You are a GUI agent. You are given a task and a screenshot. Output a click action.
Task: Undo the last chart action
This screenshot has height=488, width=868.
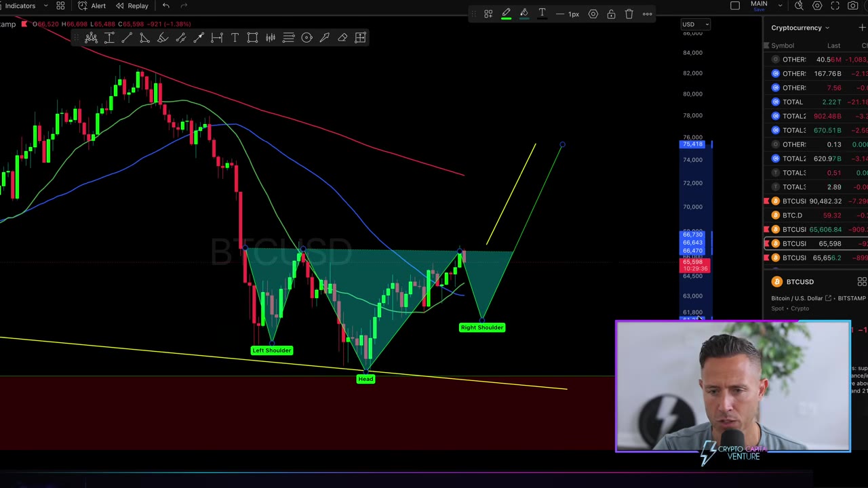(166, 5)
